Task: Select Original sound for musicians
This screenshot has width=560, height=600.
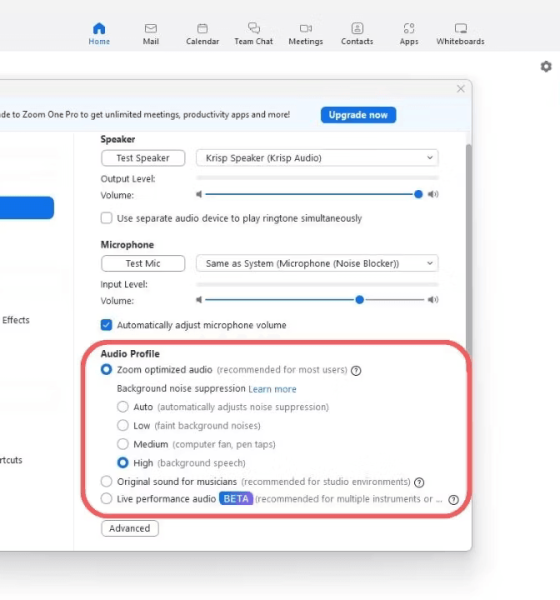Action: point(106,481)
